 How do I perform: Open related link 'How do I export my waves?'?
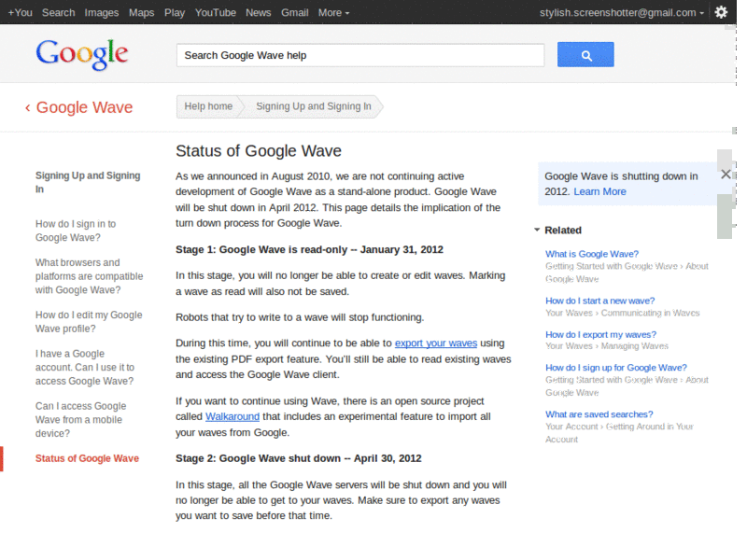pyautogui.click(x=600, y=335)
